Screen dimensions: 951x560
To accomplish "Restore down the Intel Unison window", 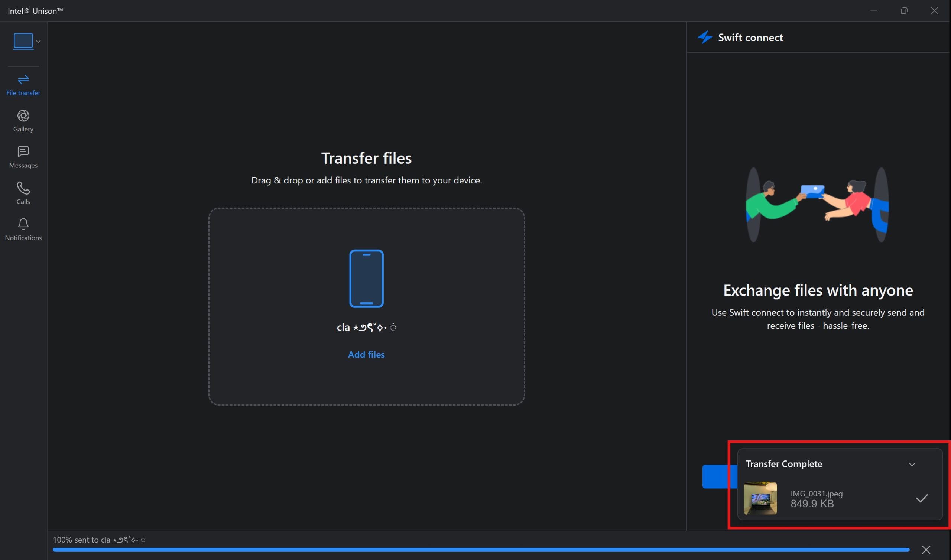I will pos(904,10).
